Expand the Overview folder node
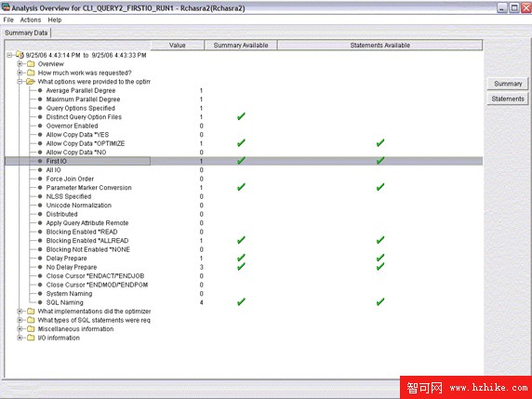This screenshot has height=399, width=532. 20,64
